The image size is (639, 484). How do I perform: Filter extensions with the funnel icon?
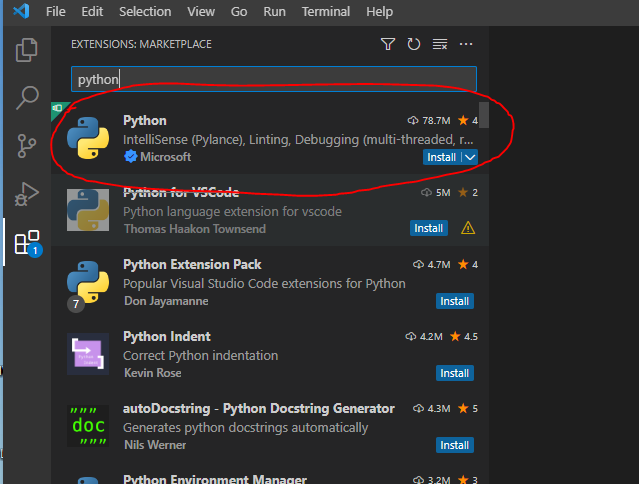tap(388, 44)
